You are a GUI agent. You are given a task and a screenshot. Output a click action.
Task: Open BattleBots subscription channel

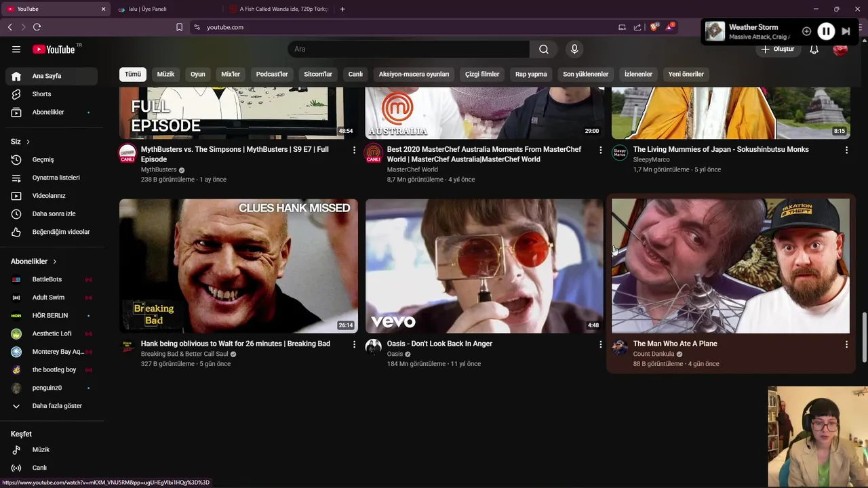tap(51, 279)
